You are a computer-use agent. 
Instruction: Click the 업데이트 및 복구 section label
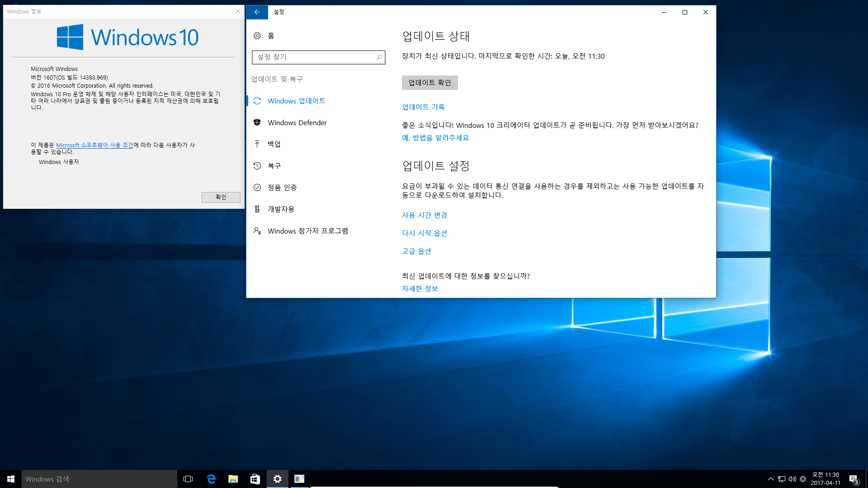pyautogui.click(x=277, y=79)
